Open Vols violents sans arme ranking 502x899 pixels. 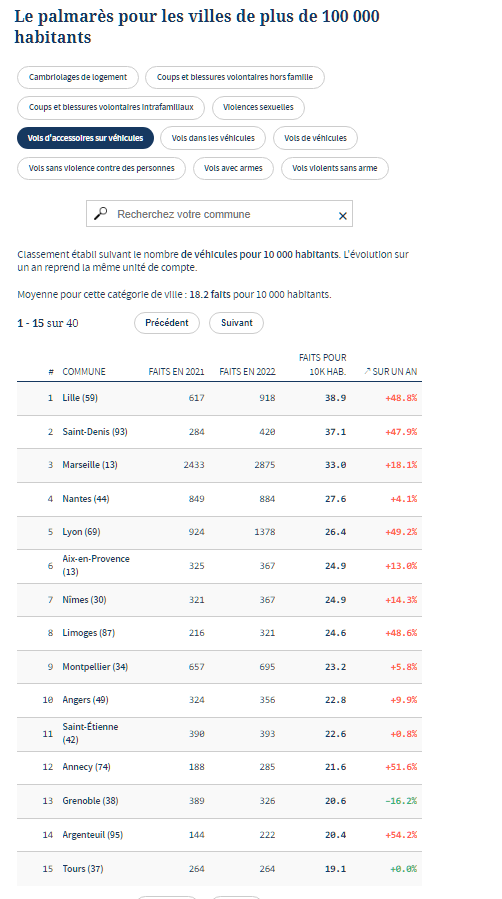coord(335,169)
